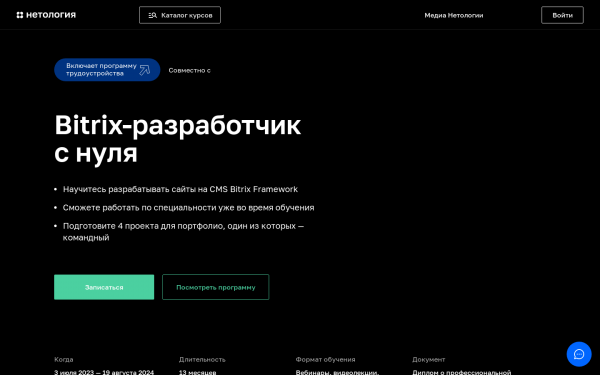Screen dimensions: 600x375
Task: Click bullet about CMS Bitrix Framework
Action: coord(180,189)
